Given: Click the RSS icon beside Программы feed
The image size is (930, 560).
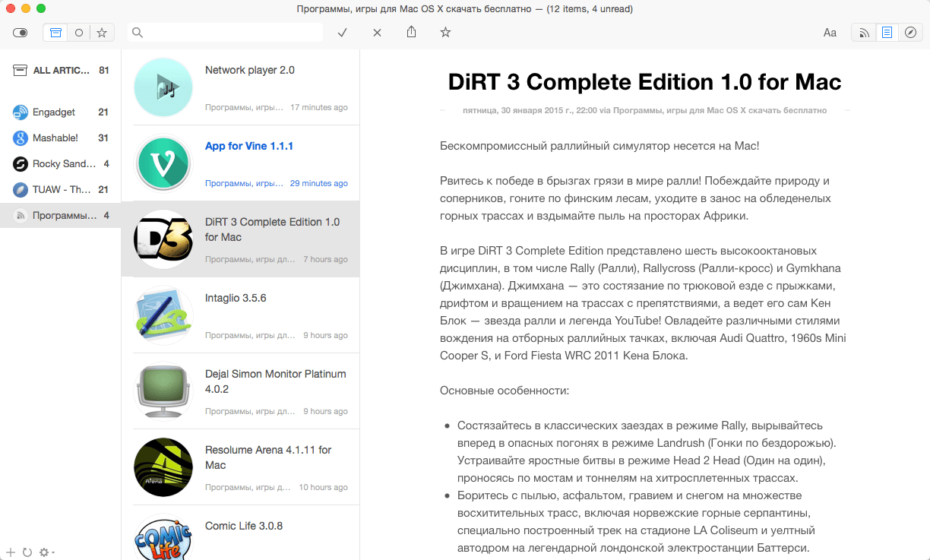Looking at the screenshot, I should 21,216.
